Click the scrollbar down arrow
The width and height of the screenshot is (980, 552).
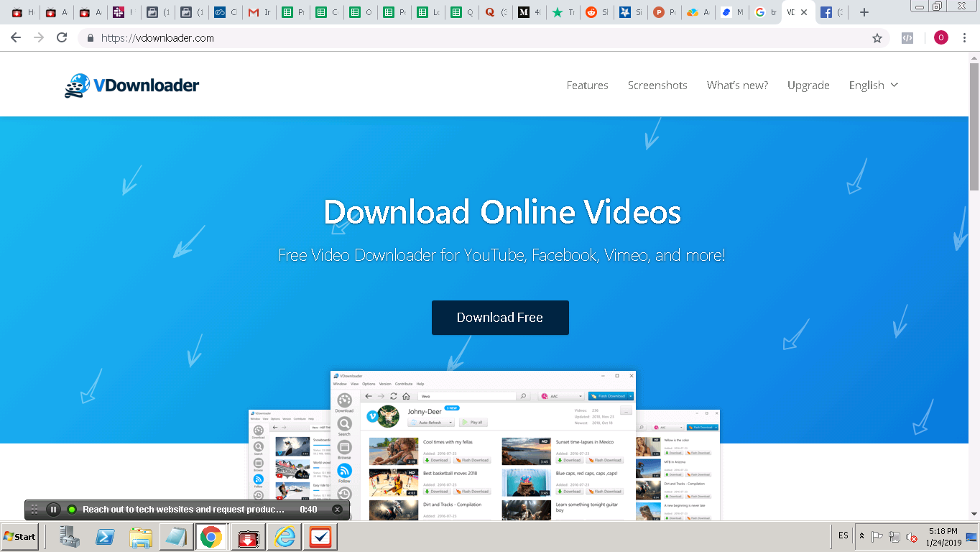[974, 514]
